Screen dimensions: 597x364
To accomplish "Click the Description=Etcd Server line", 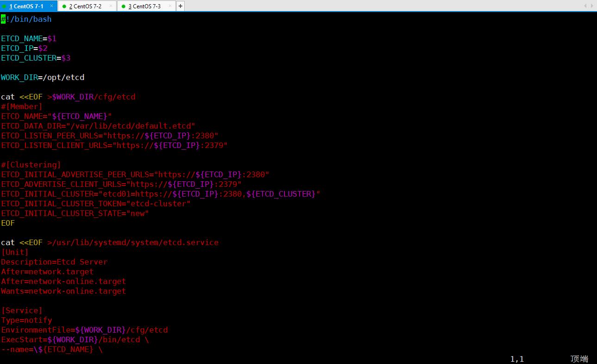I will tap(54, 262).
